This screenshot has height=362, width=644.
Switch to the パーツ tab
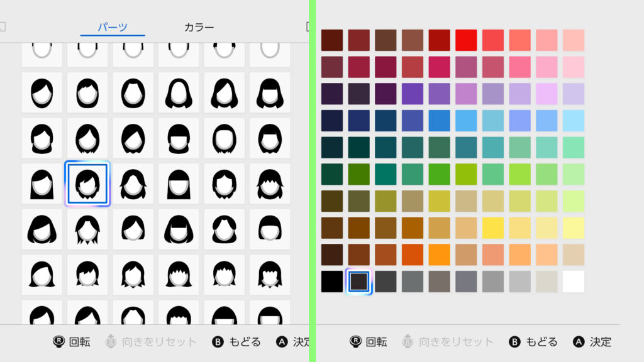coord(113,27)
